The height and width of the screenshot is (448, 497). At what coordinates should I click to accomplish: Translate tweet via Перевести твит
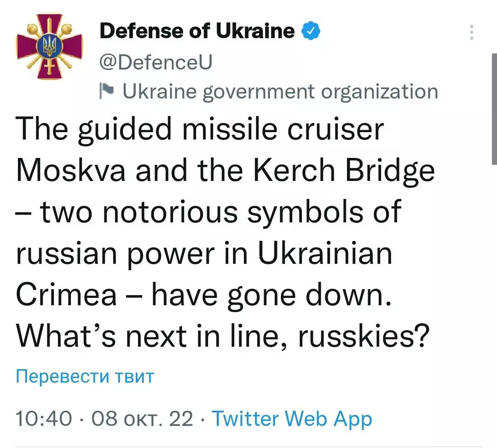click(x=85, y=376)
